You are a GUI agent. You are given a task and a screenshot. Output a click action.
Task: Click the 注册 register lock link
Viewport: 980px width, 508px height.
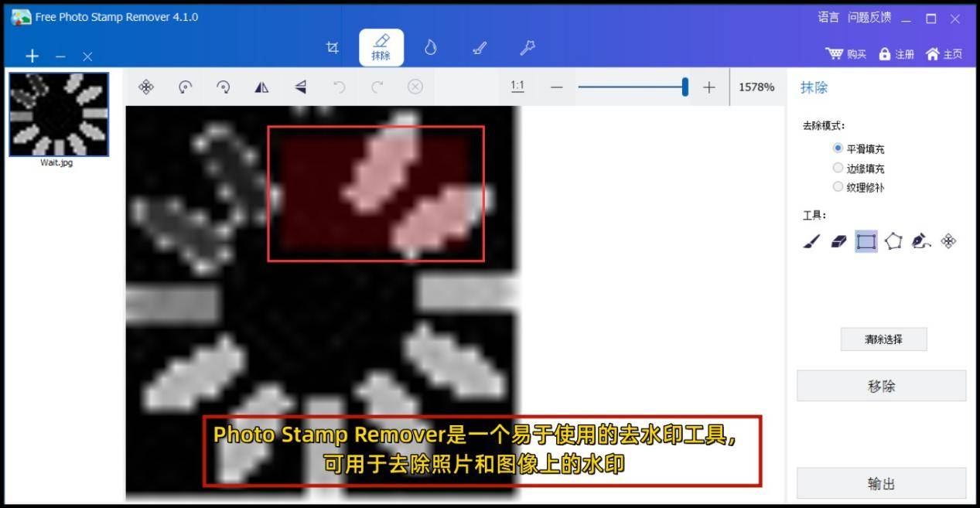click(x=896, y=53)
